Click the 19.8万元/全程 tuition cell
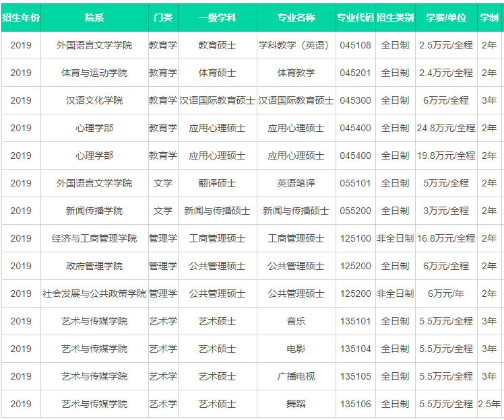 tap(445, 155)
